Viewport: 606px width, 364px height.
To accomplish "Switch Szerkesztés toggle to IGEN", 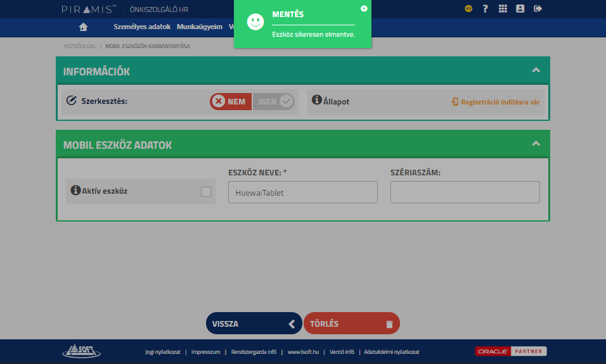I will (274, 101).
